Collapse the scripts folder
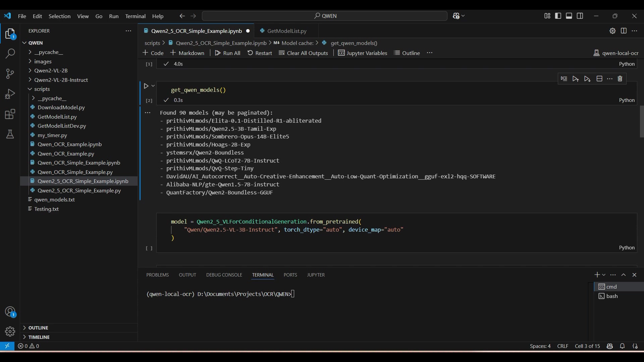This screenshot has height=362, width=644. coord(42,89)
